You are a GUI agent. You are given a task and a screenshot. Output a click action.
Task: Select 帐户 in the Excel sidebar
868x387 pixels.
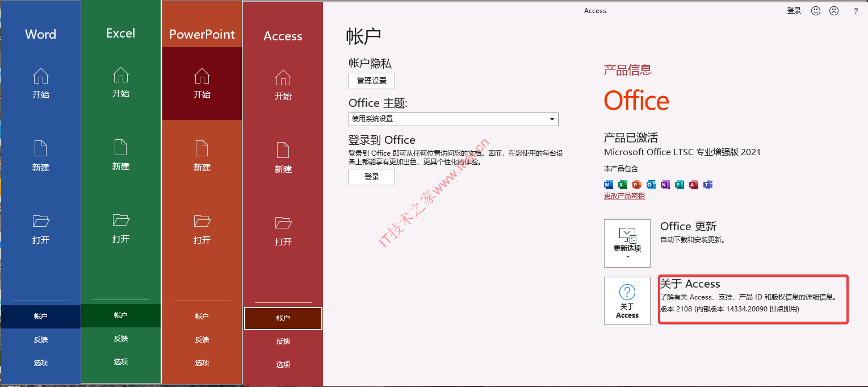(121, 315)
